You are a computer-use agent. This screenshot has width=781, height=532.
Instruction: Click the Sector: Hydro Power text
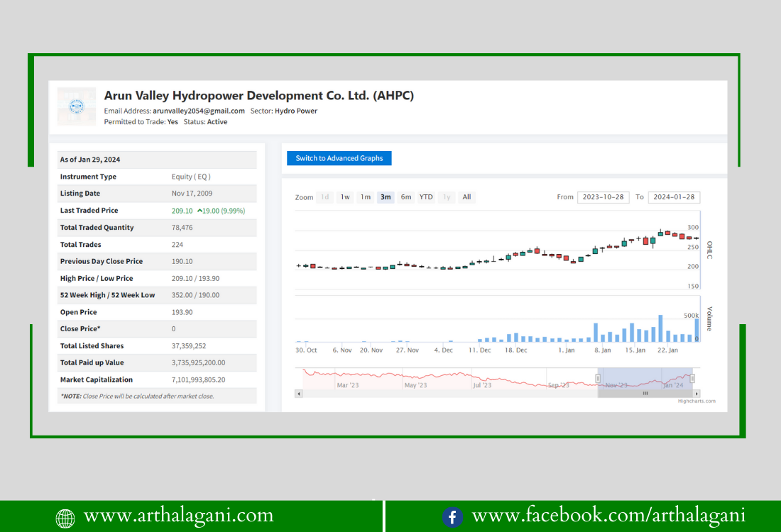(283, 111)
